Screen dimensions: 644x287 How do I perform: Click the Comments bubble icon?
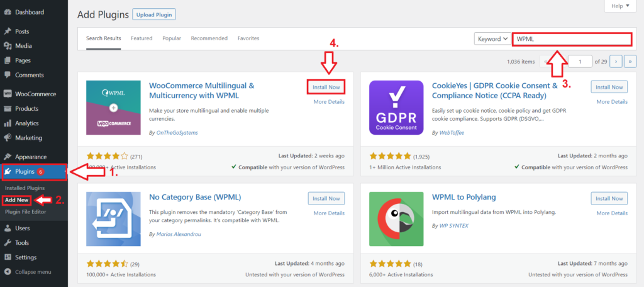7,76
